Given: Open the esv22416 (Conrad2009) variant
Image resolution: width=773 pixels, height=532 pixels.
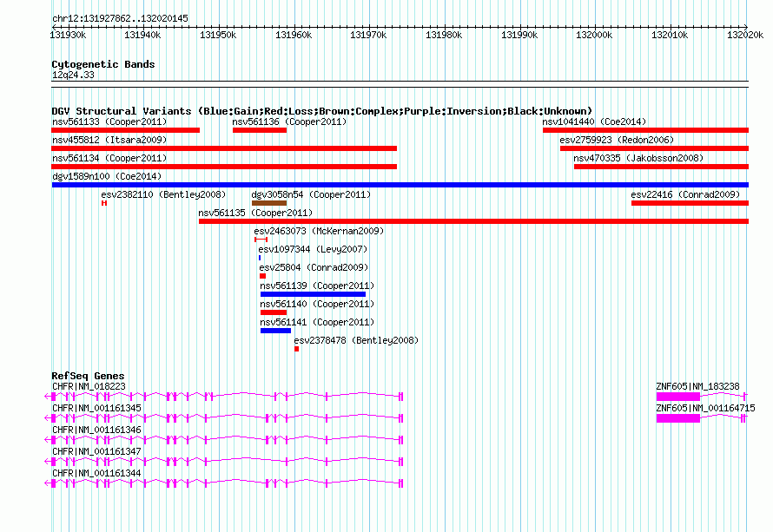Looking at the screenshot, I should [x=686, y=194].
